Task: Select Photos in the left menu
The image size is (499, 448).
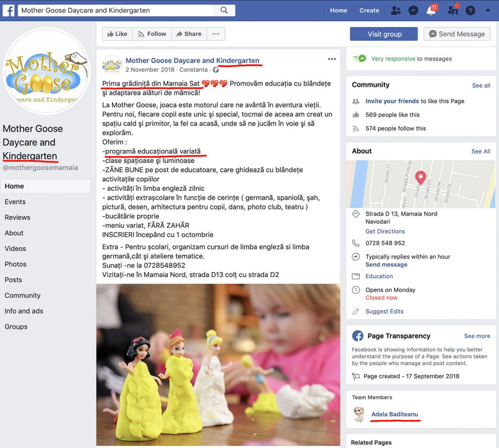Action: (16, 264)
